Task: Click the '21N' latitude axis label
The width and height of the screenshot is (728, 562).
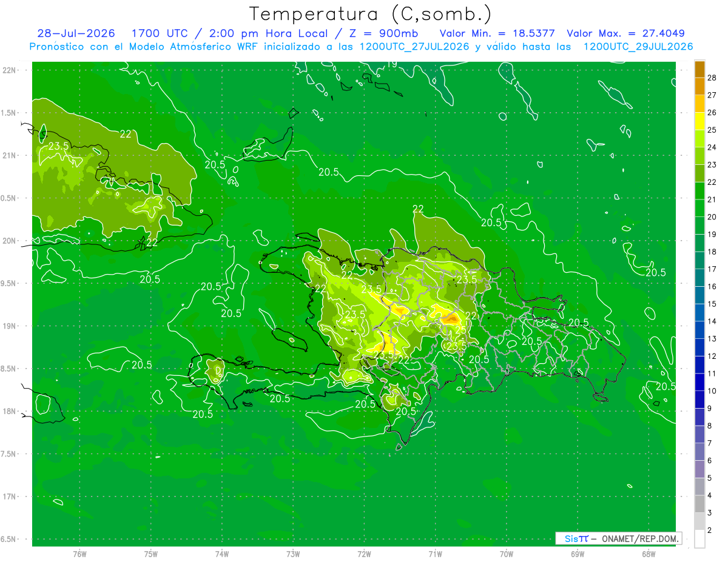Action: point(8,156)
